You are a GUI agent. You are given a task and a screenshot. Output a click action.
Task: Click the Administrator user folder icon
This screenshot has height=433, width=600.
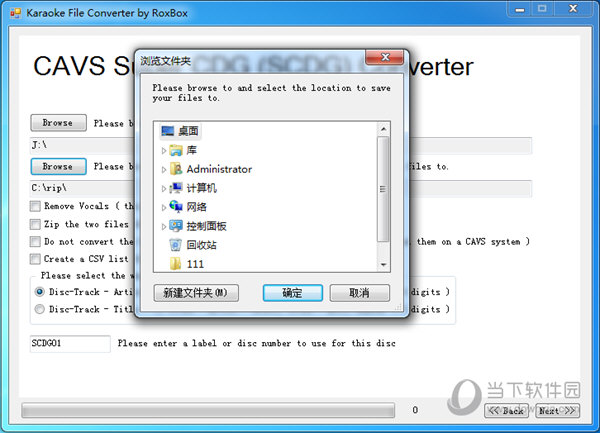tap(176, 169)
